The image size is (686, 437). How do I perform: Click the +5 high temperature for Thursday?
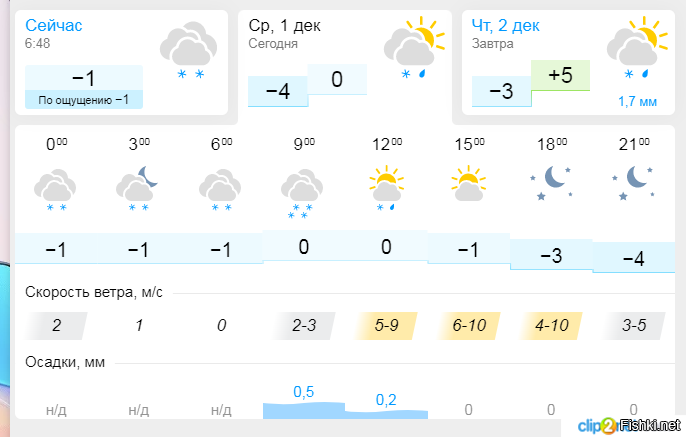click(x=560, y=76)
